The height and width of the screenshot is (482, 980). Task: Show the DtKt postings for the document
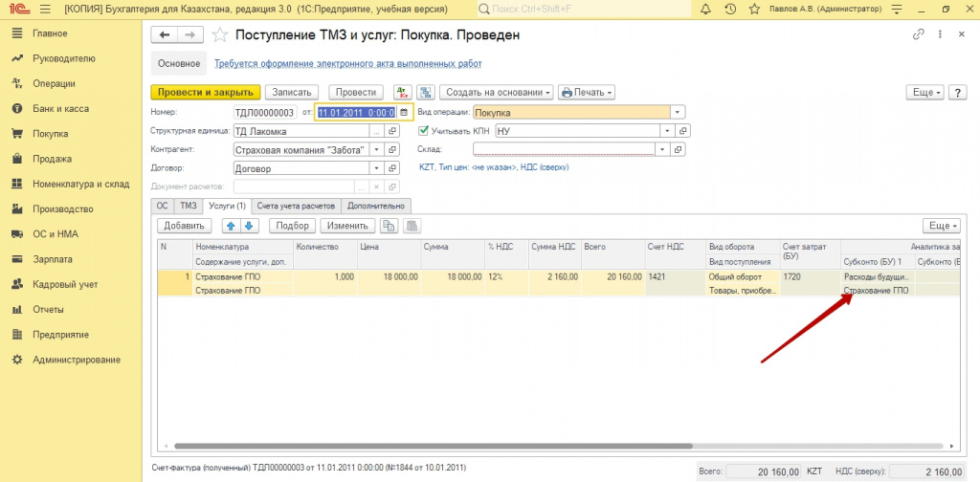click(x=403, y=92)
